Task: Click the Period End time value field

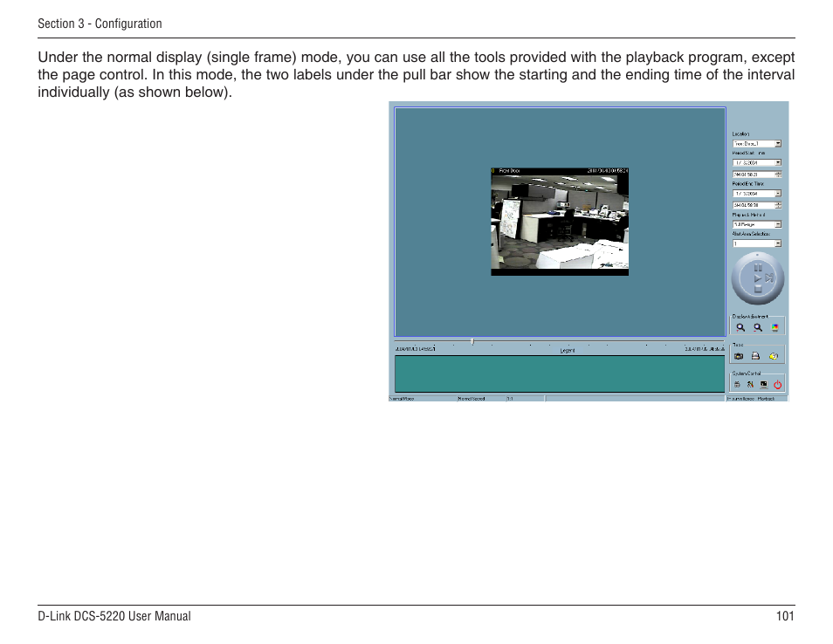Action: (754, 205)
